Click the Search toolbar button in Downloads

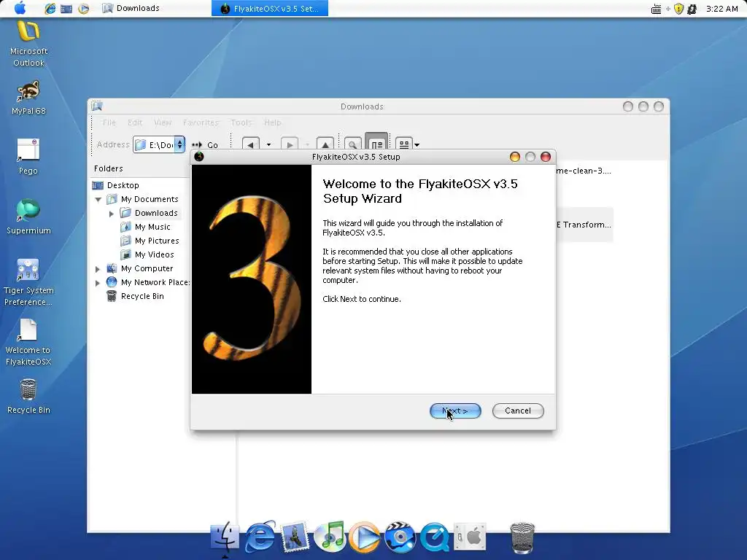click(x=352, y=144)
